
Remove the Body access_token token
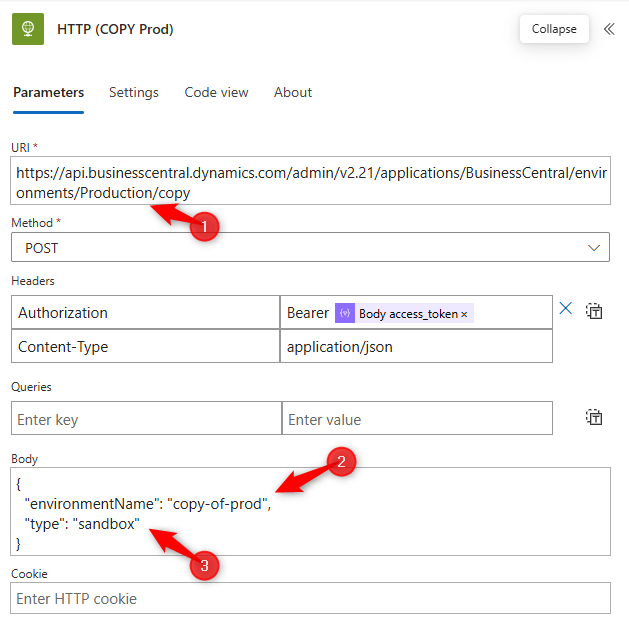click(464, 314)
